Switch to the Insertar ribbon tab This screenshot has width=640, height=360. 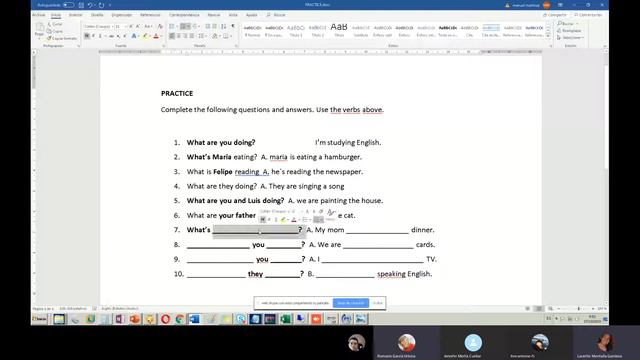tap(76, 15)
